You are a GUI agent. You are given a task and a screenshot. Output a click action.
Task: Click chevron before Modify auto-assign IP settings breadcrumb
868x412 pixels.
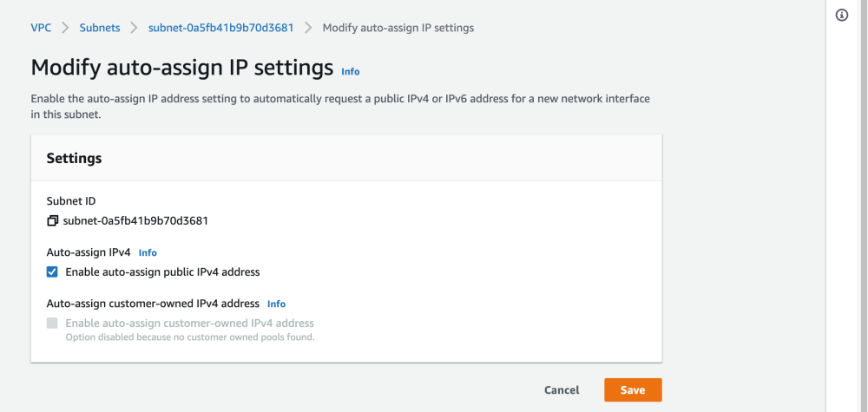pos(308,28)
